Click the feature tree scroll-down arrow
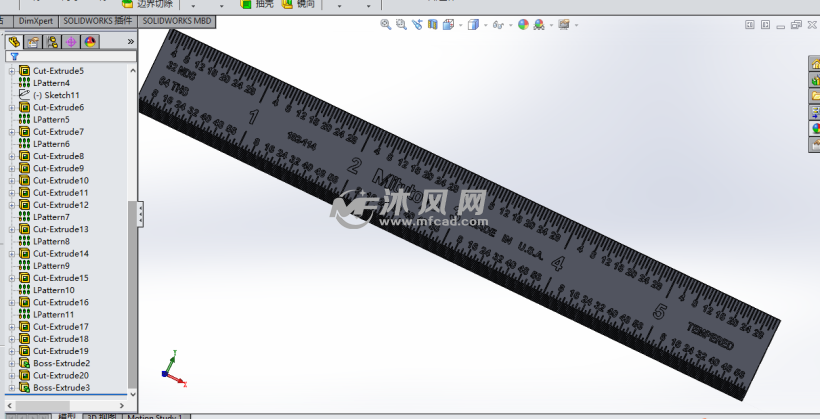This screenshot has width=820, height=419. coord(132,394)
